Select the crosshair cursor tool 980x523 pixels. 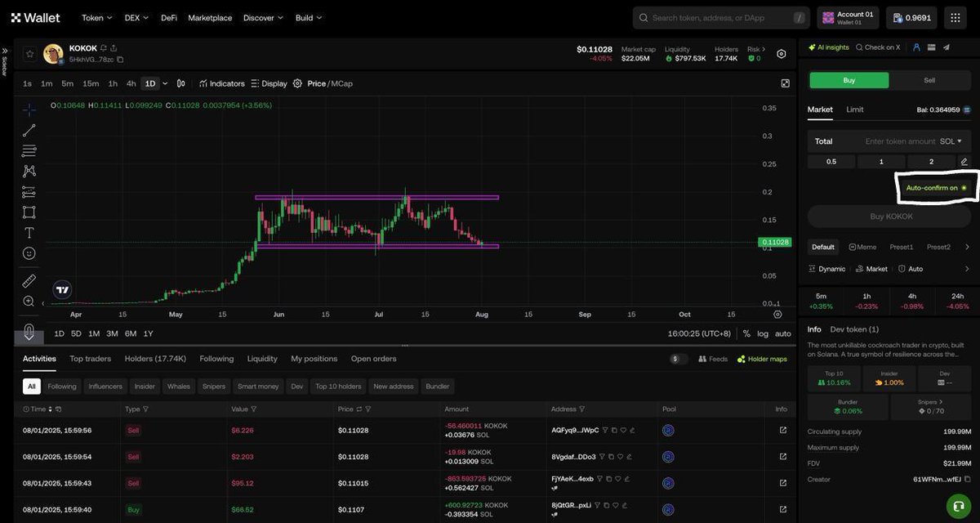(x=29, y=109)
